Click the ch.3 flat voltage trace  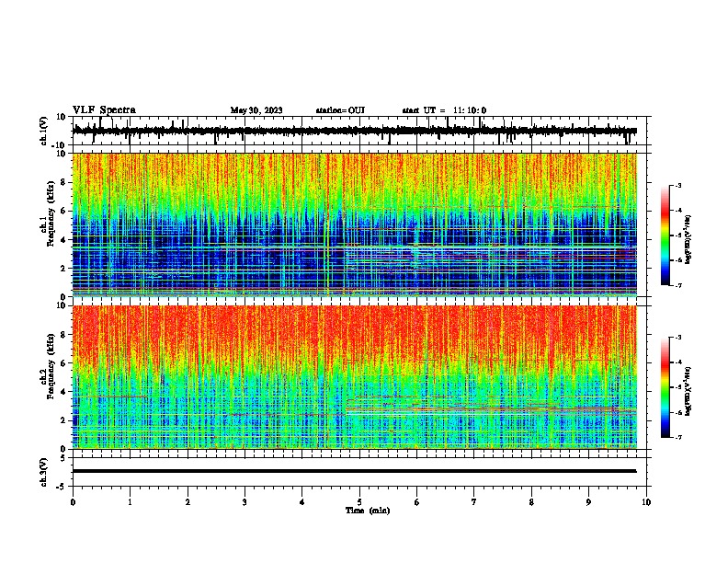[x=355, y=471]
